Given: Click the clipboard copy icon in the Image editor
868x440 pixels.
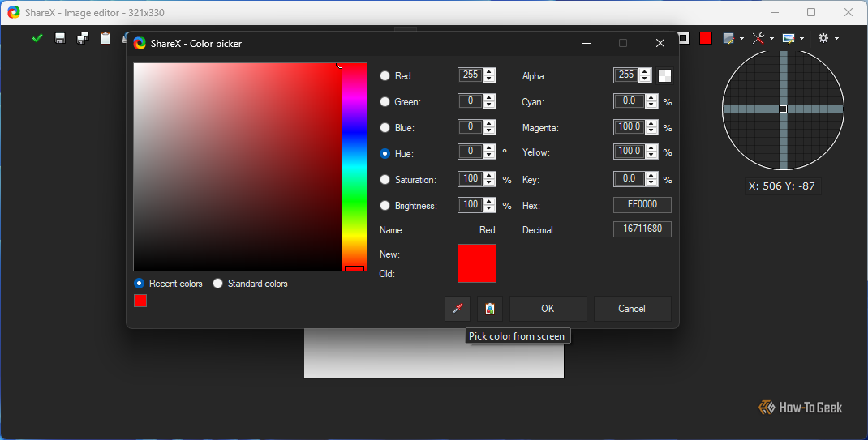Looking at the screenshot, I should click(105, 38).
